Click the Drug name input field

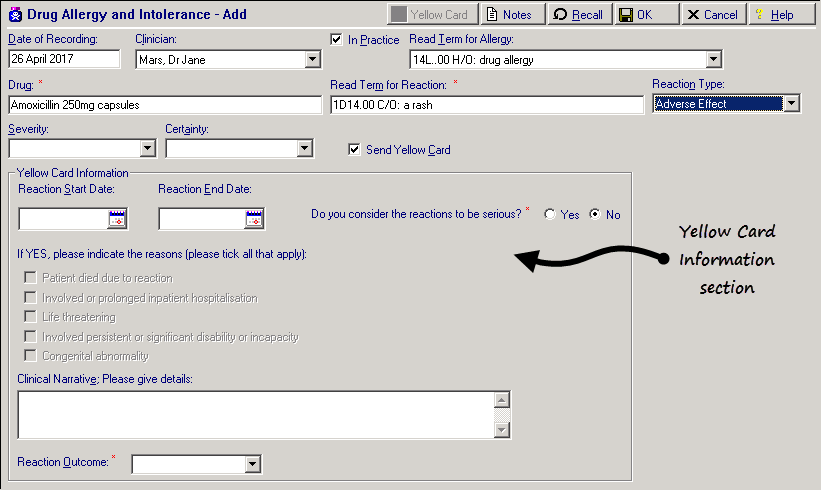click(x=162, y=105)
